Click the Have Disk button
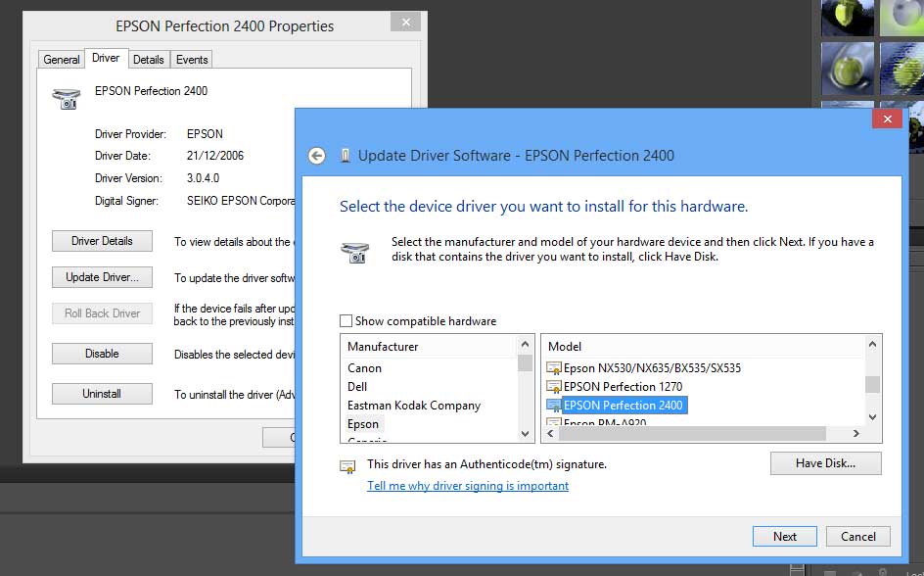 [825, 463]
